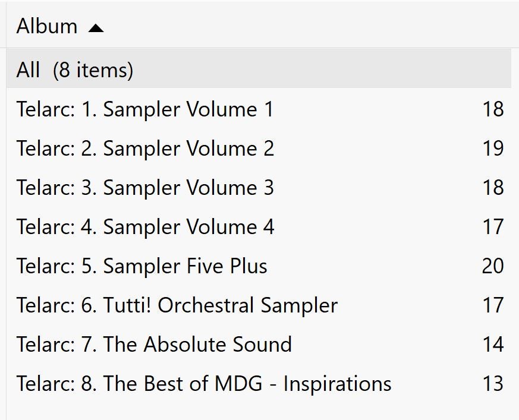Select Telarc: 7. The Absolute Sound
Image resolution: width=519 pixels, height=420 pixels.
[154, 345]
